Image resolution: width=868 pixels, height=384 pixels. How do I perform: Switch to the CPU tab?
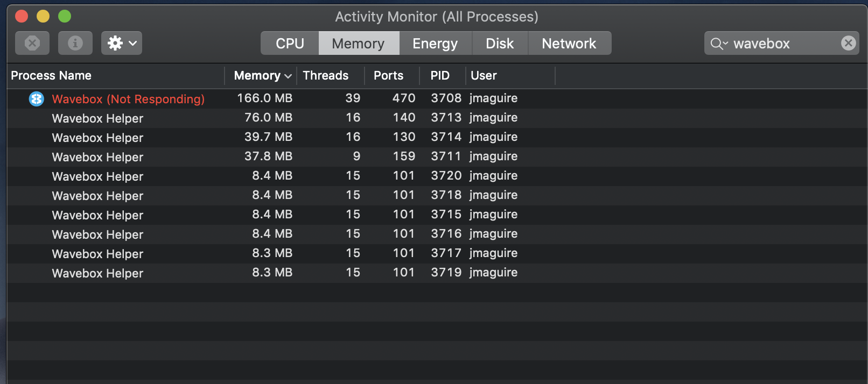click(x=290, y=43)
